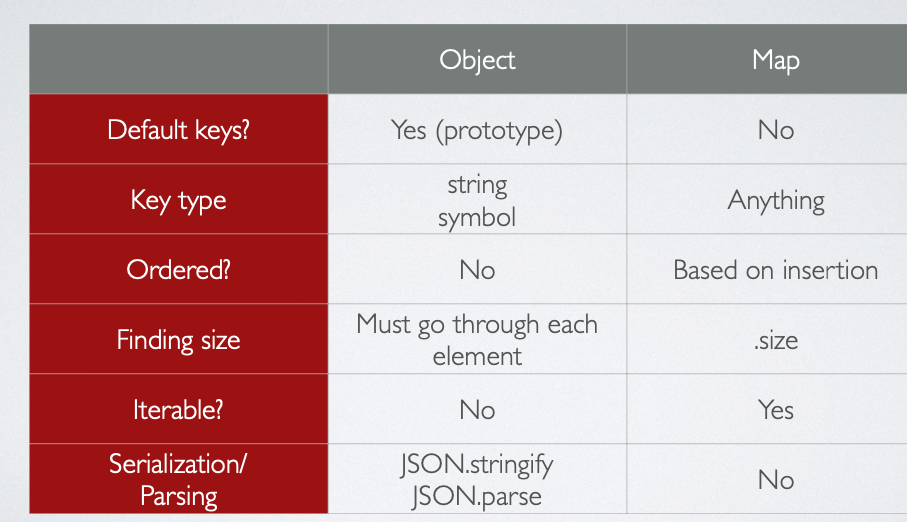Click the empty top-left header cell
This screenshot has width=907, height=522.
tap(179, 59)
